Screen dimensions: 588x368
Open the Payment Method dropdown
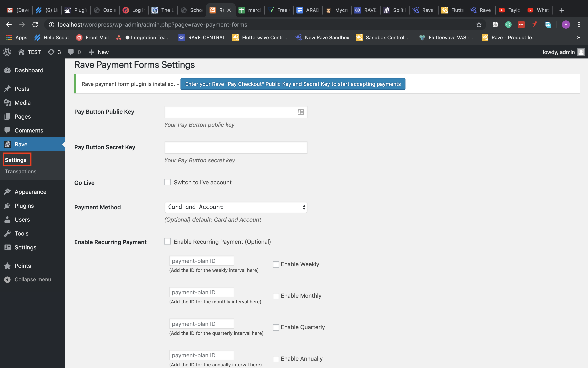pyautogui.click(x=236, y=207)
